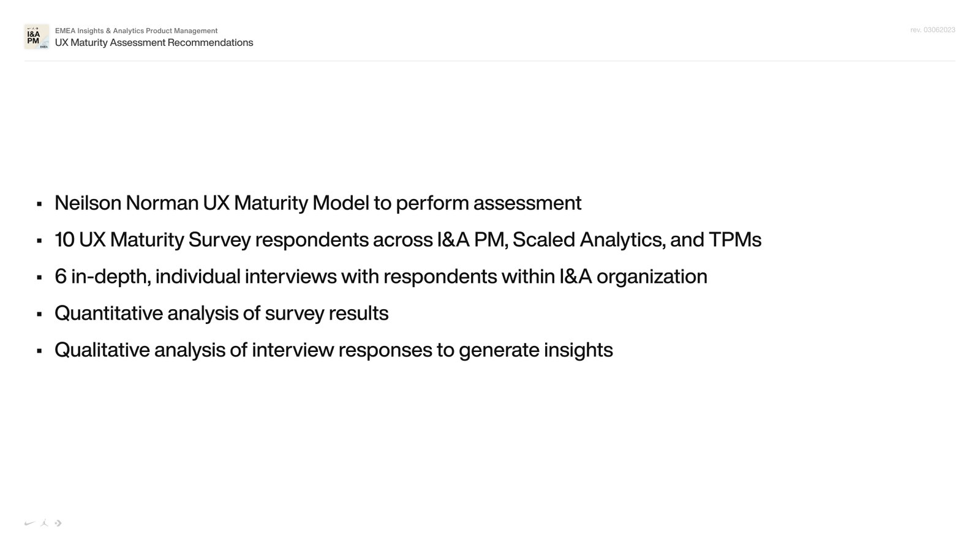The width and height of the screenshot is (980, 551).
Task: Select the bullet marker before 10 UX Maturity Survey
Action: click(39, 241)
